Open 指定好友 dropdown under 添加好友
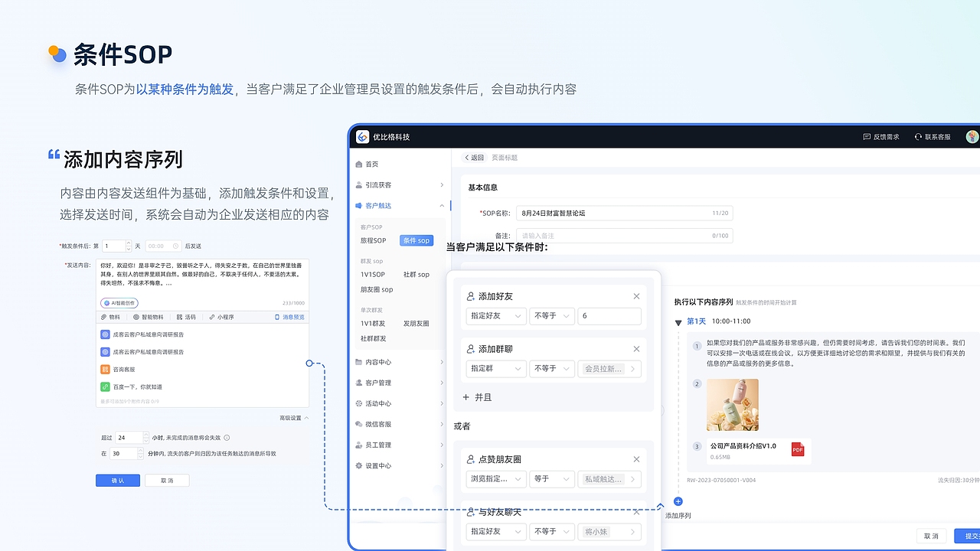 click(x=496, y=316)
